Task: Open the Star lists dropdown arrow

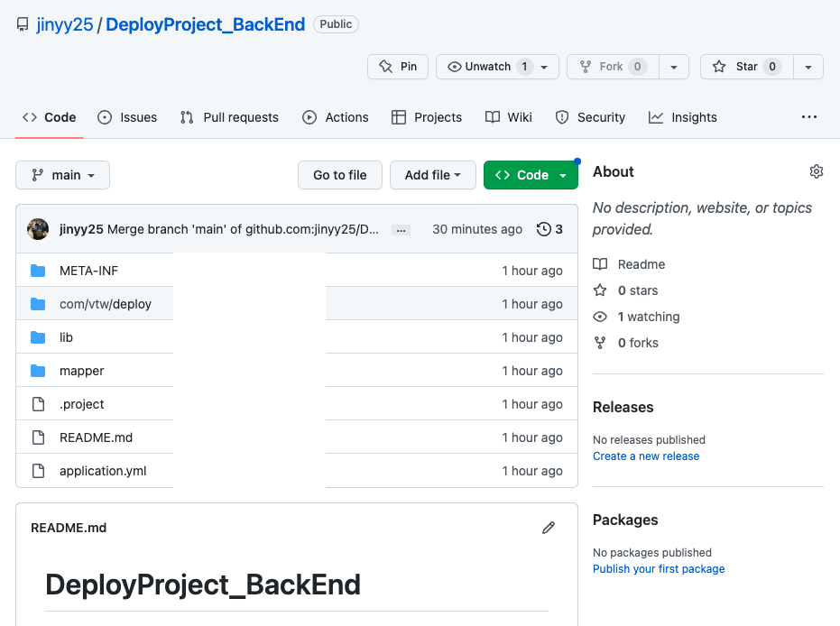Action: 808,67
